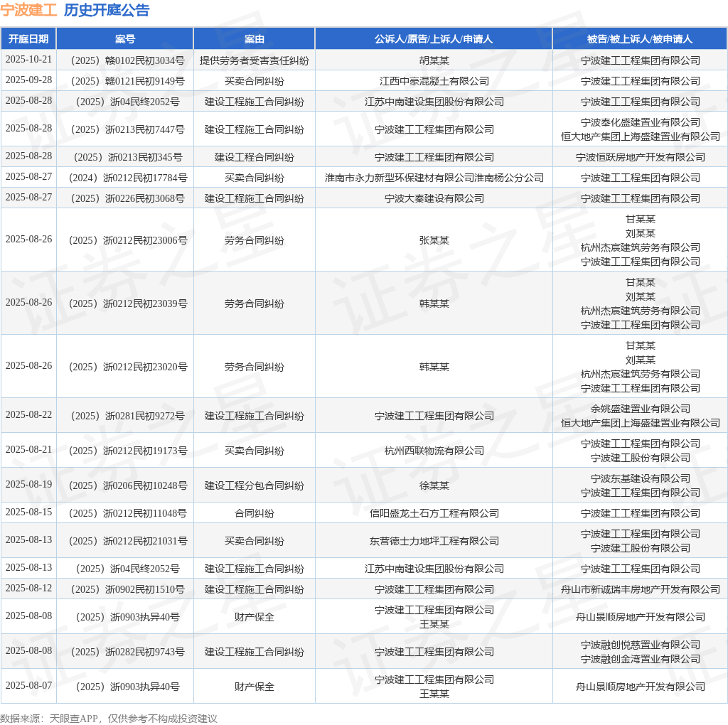Image resolution: width=728 pixels, height=725 pixels.
Task: Select the 案由 column header
Action: point(255,39)
